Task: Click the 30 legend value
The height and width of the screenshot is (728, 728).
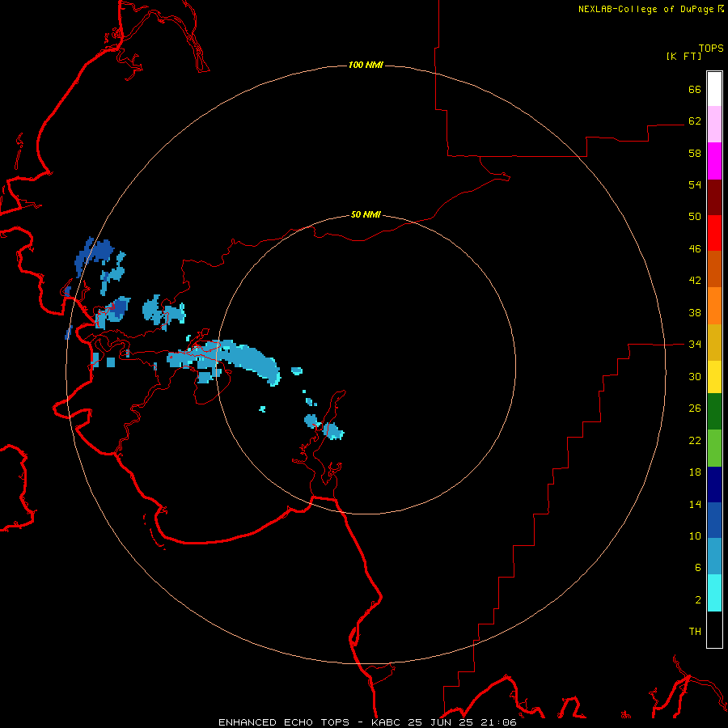Action: 695,376
